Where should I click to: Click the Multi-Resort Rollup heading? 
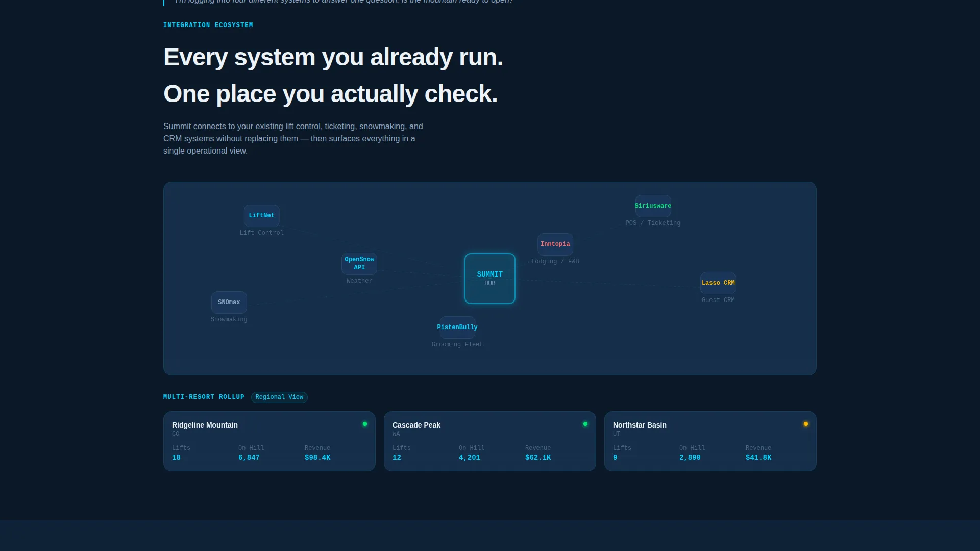[x=204, y=397]
